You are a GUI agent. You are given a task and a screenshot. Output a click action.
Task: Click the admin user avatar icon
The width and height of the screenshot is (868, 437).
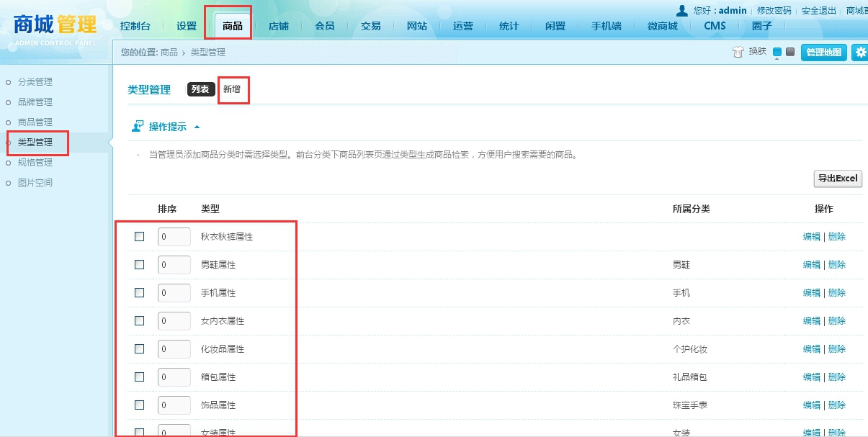(681, 10)
